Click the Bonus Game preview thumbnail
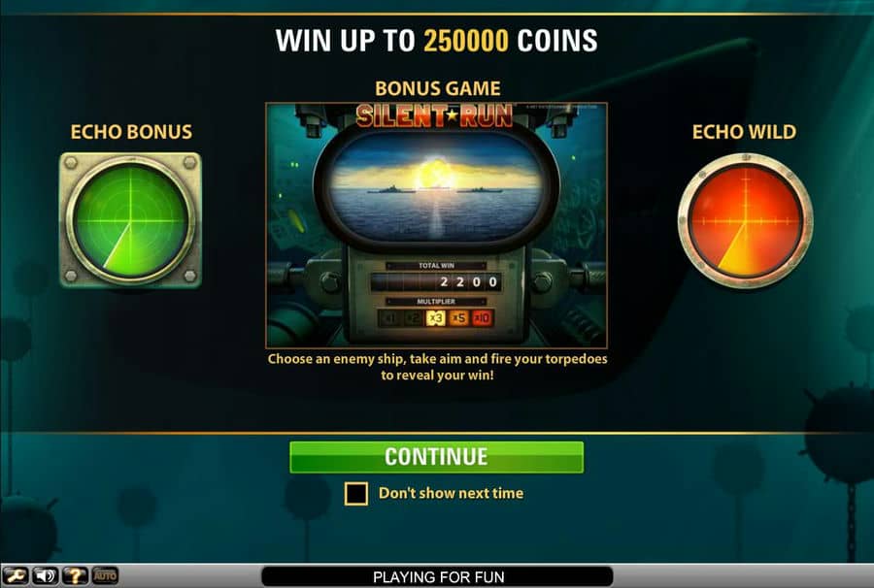The image size is (874, 588). (x=436, y=225)
